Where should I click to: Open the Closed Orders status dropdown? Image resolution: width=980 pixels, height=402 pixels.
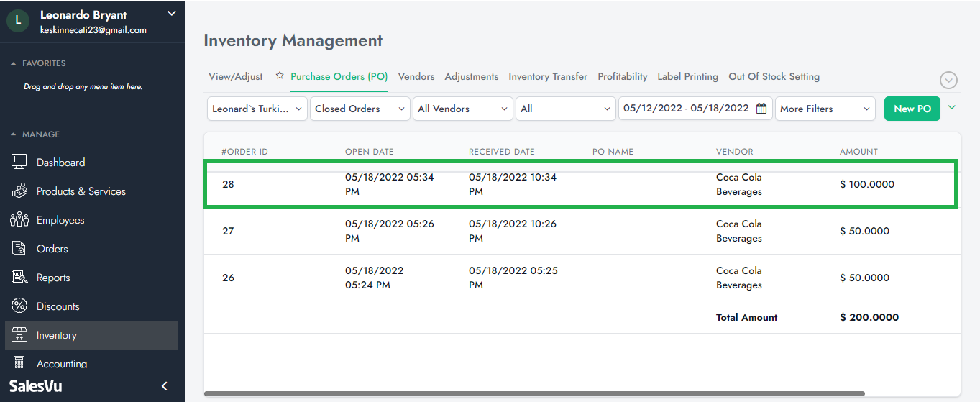[360, 109]
